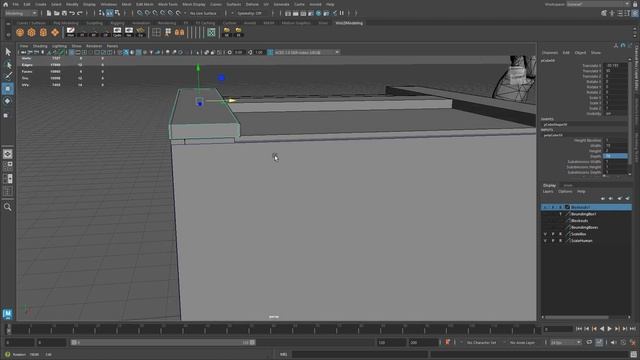Toggle the R column for ScaleHuman layer
The width and height of the screenshot is (640, 360).
click(560, 241)
